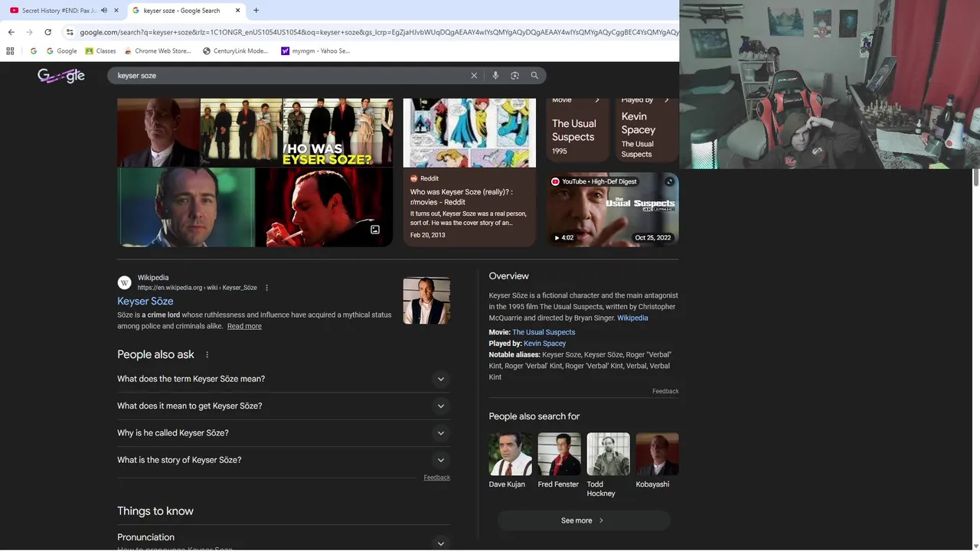Image resolution: width=980 pixels, height=551 pixels.
Task: Open Kevin Spacey played by link
Action: [x=544, y=344]
